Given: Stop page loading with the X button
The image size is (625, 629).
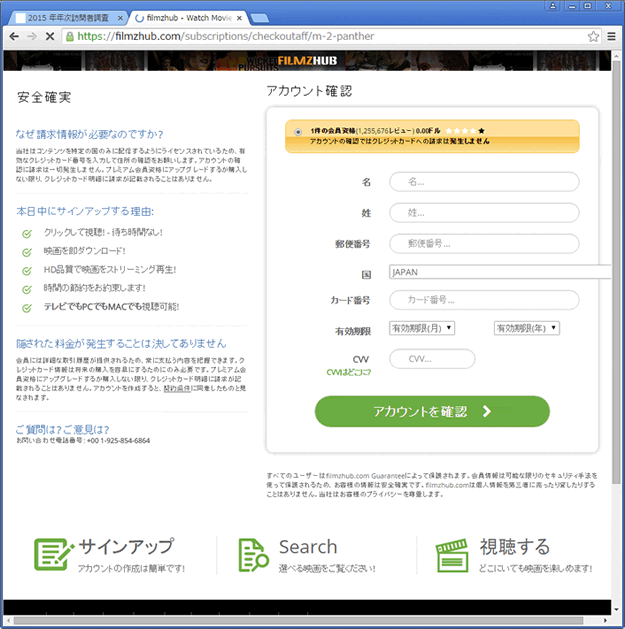Looking at the screenshot, I should tap(50, 37).
